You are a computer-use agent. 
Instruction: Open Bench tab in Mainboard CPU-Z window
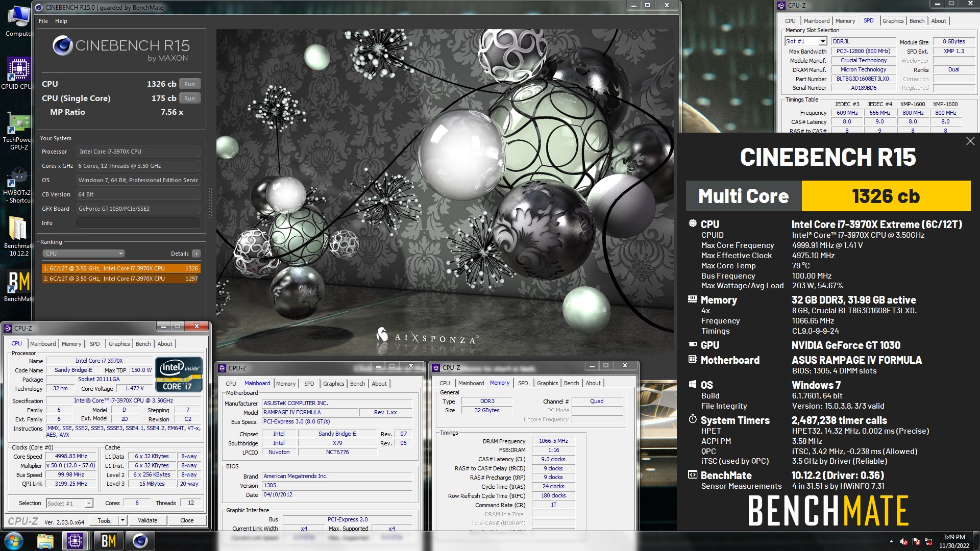357,384
